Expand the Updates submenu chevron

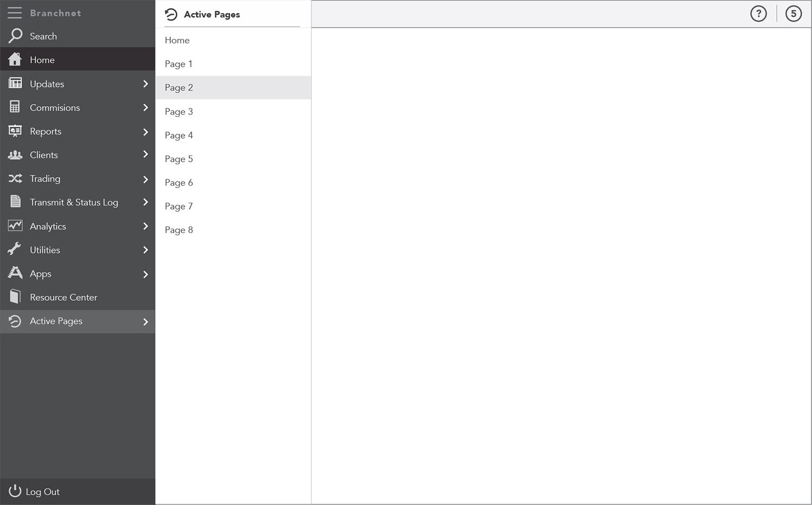146,83
